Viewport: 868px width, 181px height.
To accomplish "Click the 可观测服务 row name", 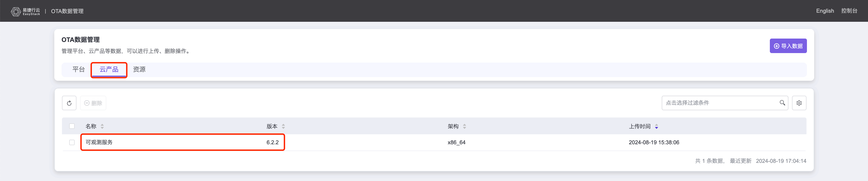I will point(99,142).
